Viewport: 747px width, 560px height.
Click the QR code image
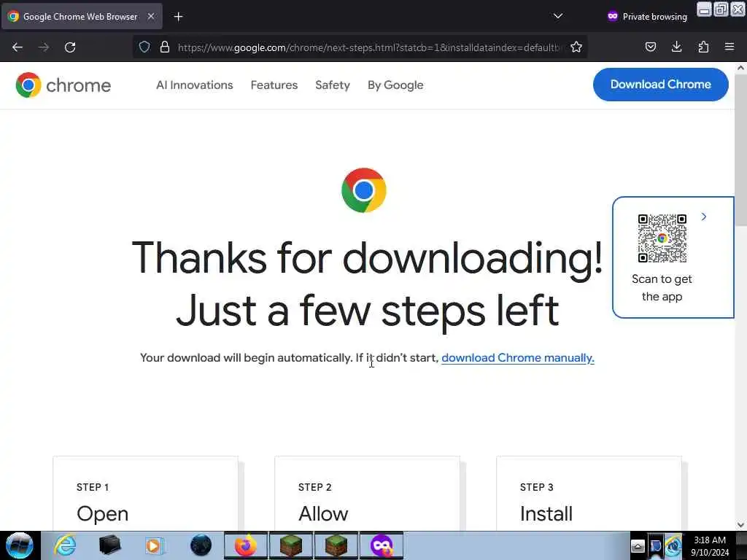pos(662,238)
